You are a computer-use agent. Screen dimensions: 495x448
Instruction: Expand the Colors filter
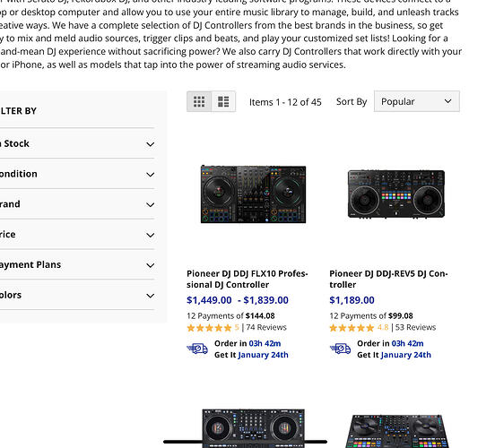point(77,295)
